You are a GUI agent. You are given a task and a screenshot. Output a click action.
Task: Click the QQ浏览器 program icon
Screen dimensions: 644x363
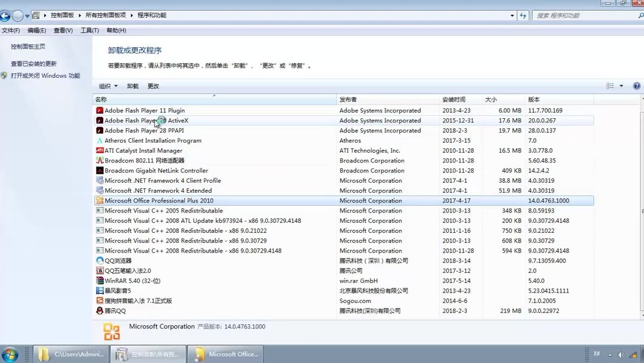(101, 260)
